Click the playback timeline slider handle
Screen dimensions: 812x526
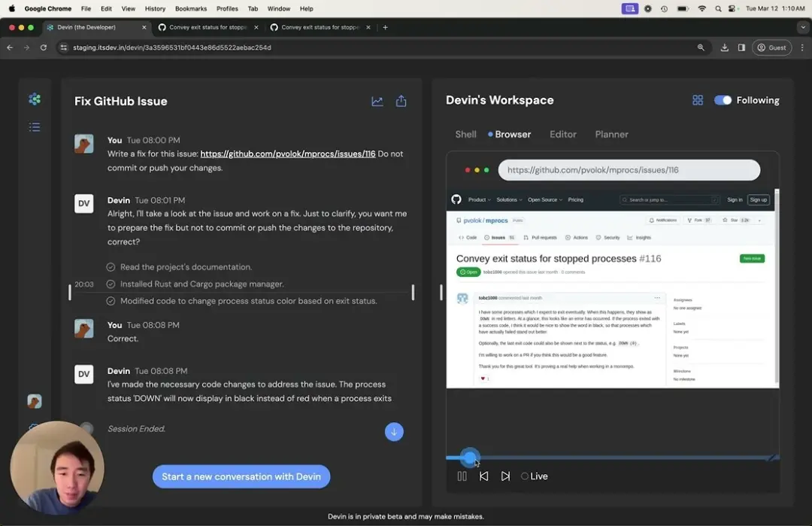click(x=469, y=457)
